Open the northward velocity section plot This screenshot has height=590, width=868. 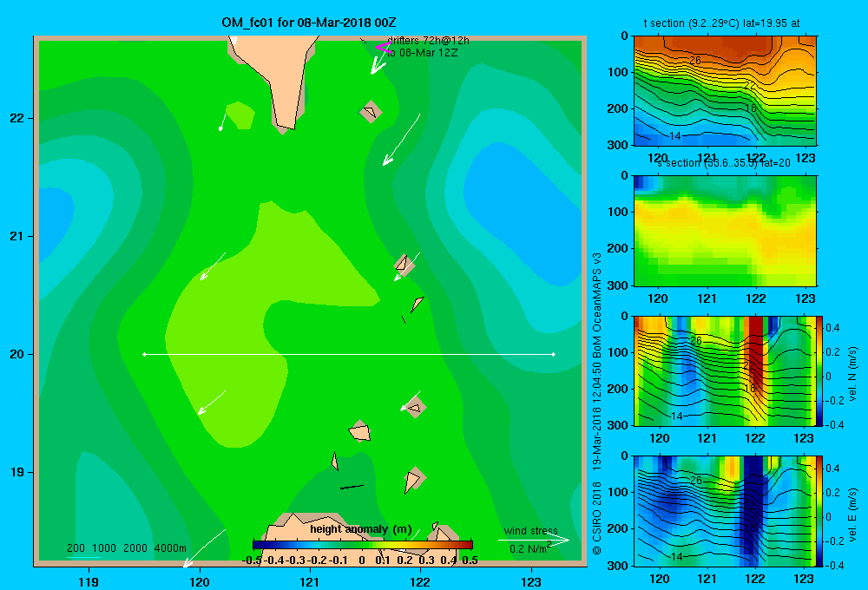725,370
